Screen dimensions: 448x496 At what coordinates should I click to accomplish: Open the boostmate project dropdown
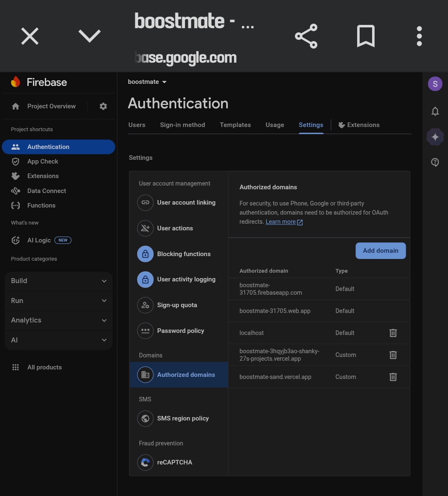[x=147, y=82]
